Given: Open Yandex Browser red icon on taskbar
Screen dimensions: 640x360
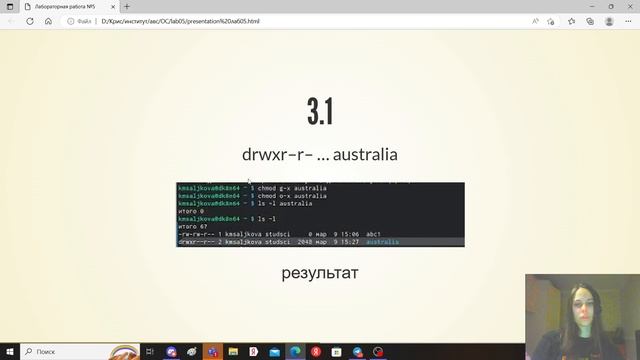Looking at the screenshot, I should tap(316, 351).
